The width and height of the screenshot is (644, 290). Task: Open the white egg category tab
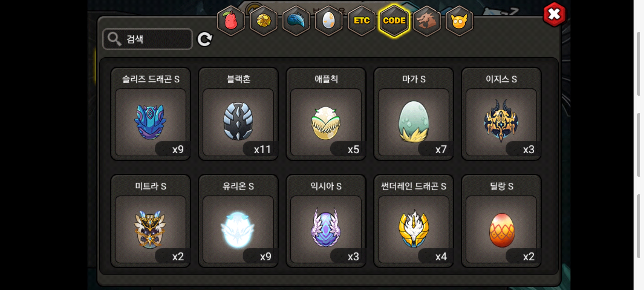point(329,21)
